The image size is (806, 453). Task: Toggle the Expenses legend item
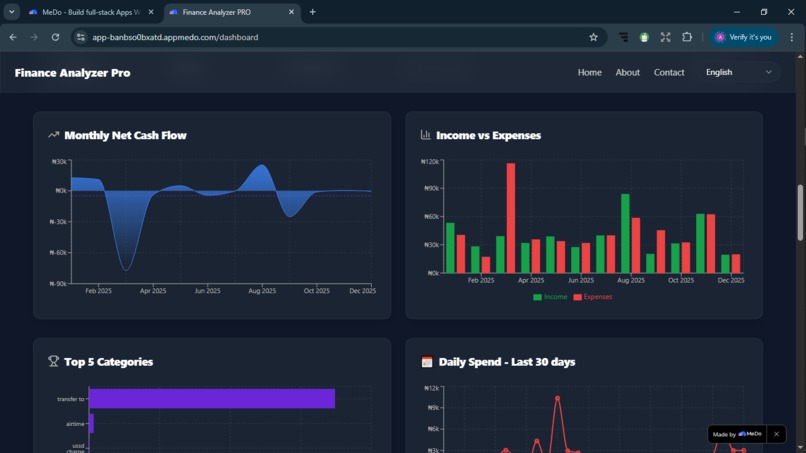pos(593,297)
